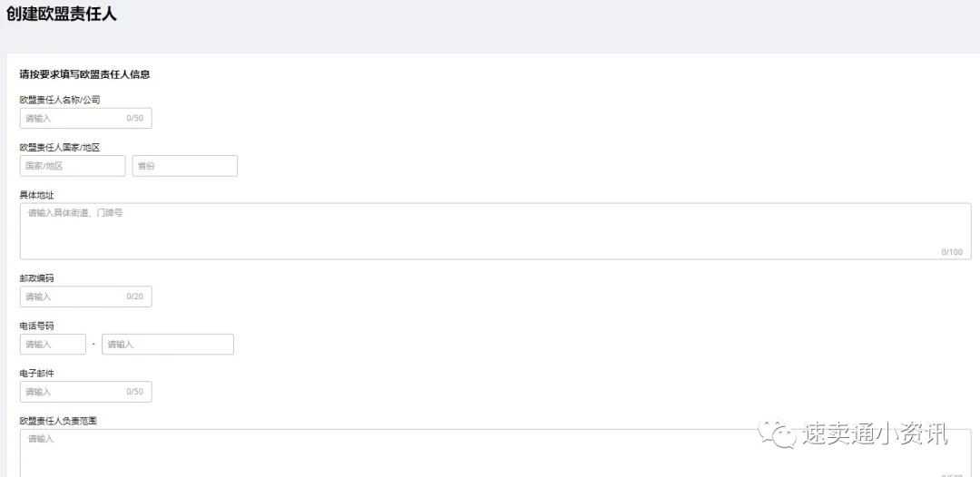980x477 pixels.
Task: Click the 电子邮件 label
Action: (37, 373)
